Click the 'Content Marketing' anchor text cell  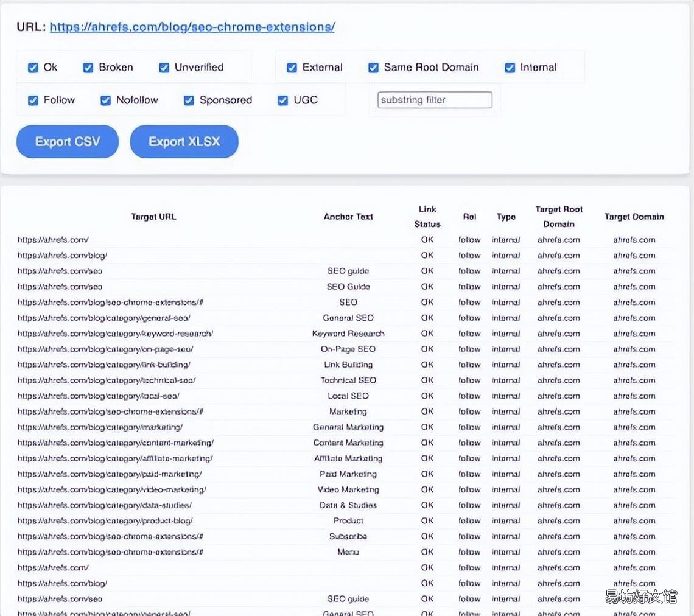tap(348, 443)
